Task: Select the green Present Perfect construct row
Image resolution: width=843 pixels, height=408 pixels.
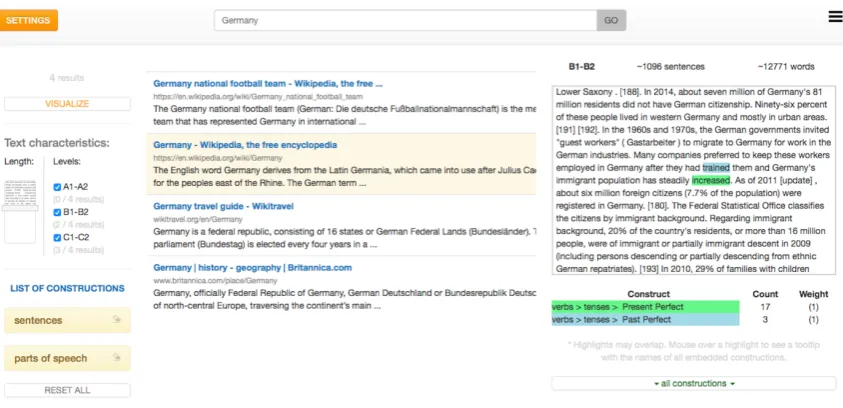Action: [645, 307]
